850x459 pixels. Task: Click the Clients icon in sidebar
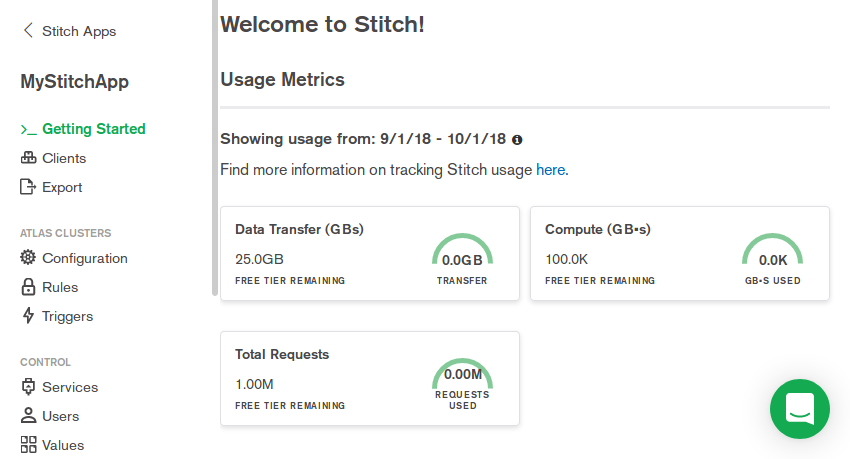[x=28, y=158]
